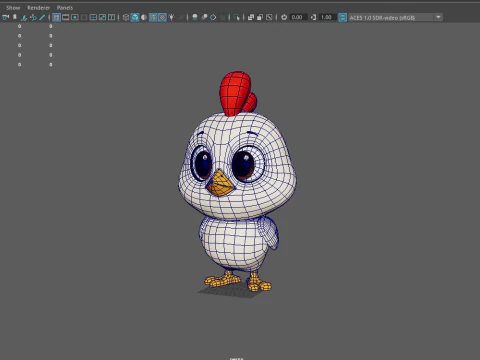
Task: Toggle Use All Lights bulb icon
Action: 171,17
